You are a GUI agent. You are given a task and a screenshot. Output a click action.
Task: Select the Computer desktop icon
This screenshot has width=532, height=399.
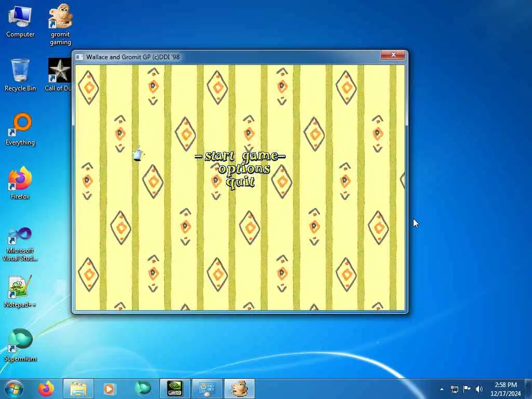point(20,21)
